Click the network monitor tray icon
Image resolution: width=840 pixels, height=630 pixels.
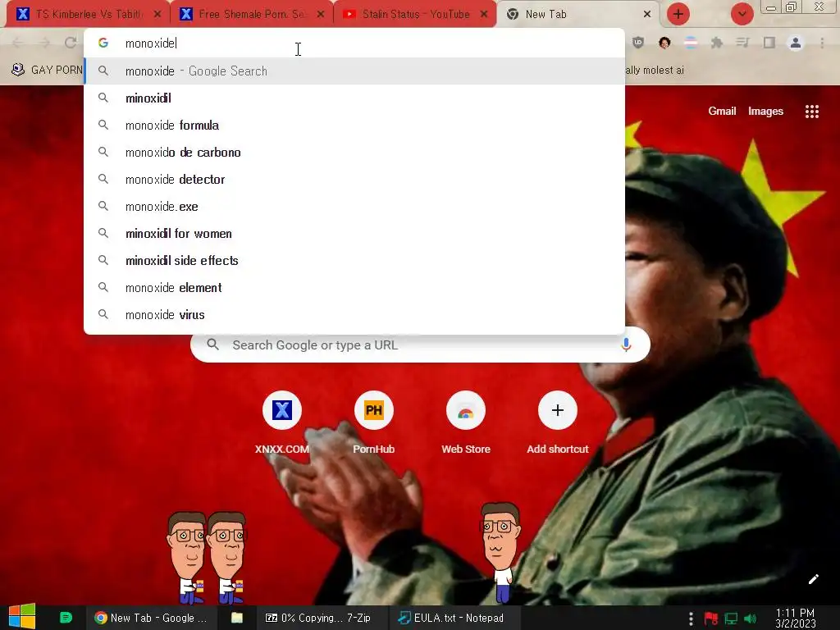731,619
